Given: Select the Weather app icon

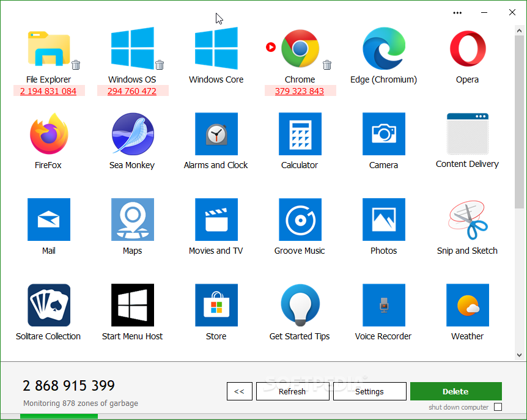Looking at the screenshot, I should pyautogui.click(x=468, y=305).
